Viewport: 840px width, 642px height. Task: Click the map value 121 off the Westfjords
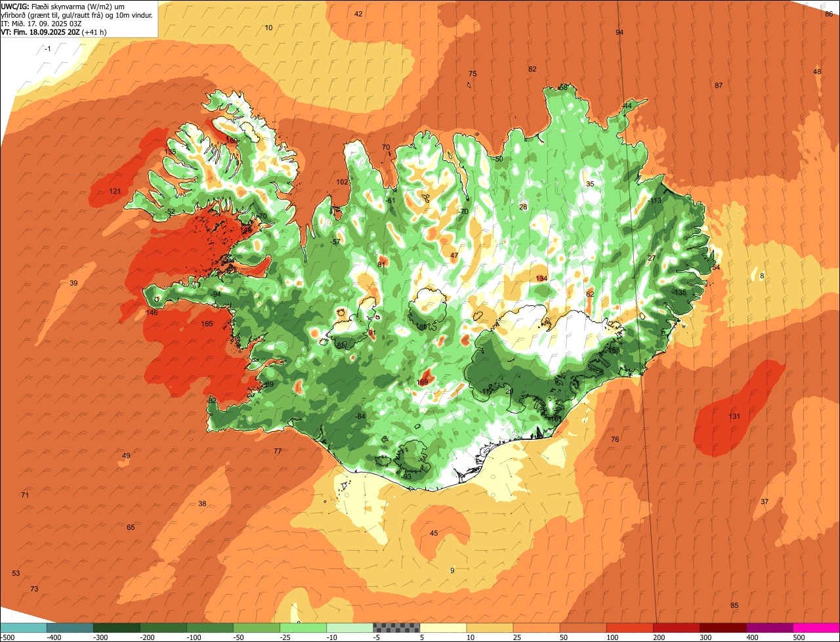pos(115,192)
